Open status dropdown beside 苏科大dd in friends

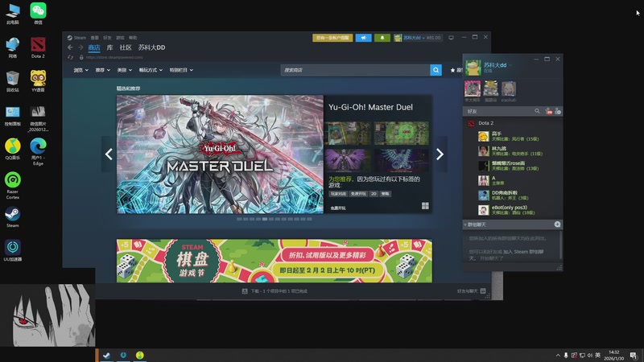pos(510,65)
